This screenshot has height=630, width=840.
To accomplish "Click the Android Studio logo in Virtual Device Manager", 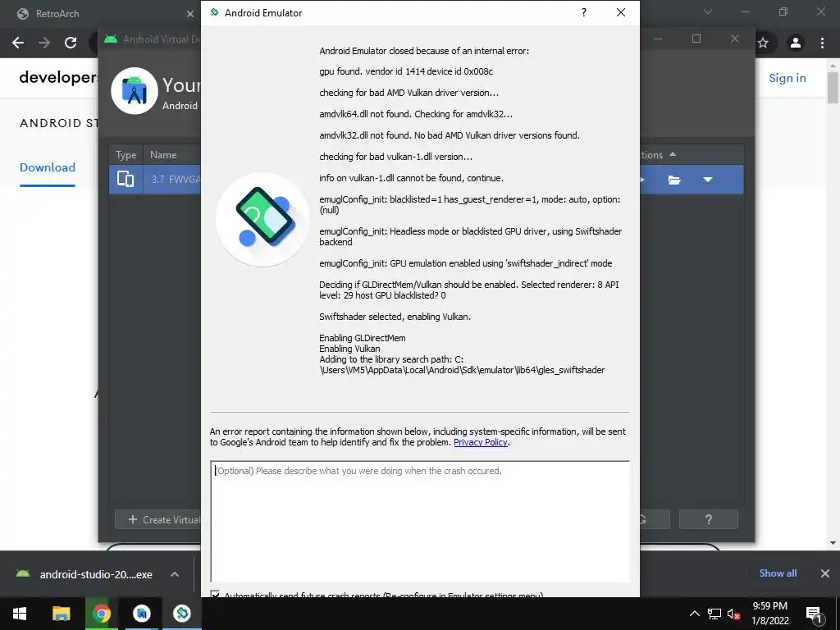I will [x=135, y=90].
